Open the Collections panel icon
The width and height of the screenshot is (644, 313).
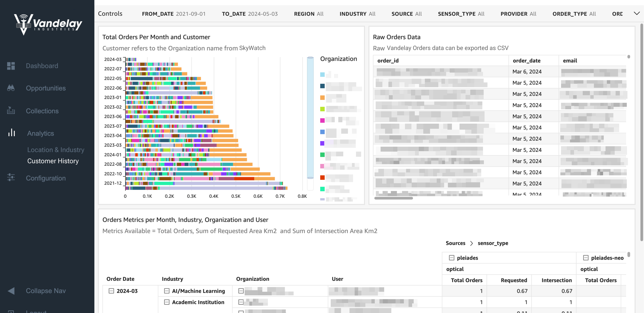click(11, 111)
